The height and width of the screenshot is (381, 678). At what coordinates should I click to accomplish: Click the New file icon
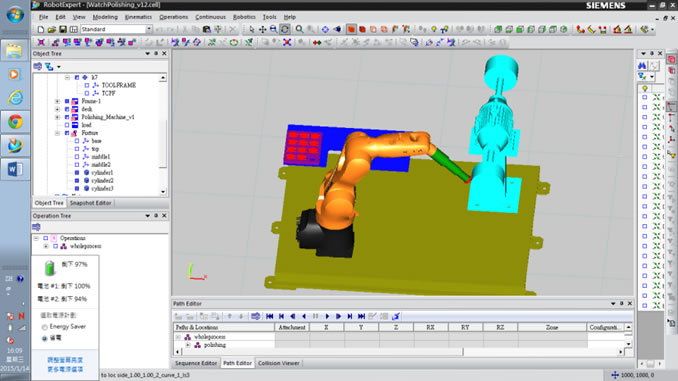point(41,29)
